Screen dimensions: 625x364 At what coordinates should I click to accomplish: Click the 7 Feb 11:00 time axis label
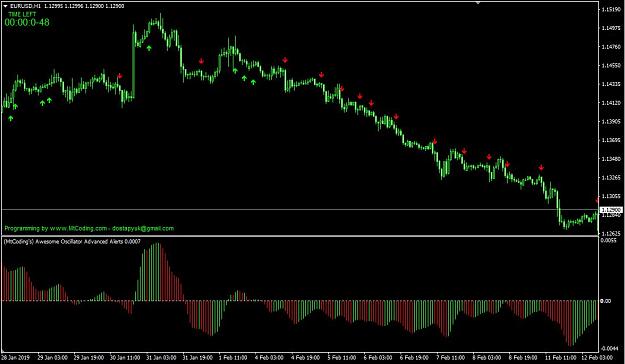pyautogui.click(x=451, y=358)
